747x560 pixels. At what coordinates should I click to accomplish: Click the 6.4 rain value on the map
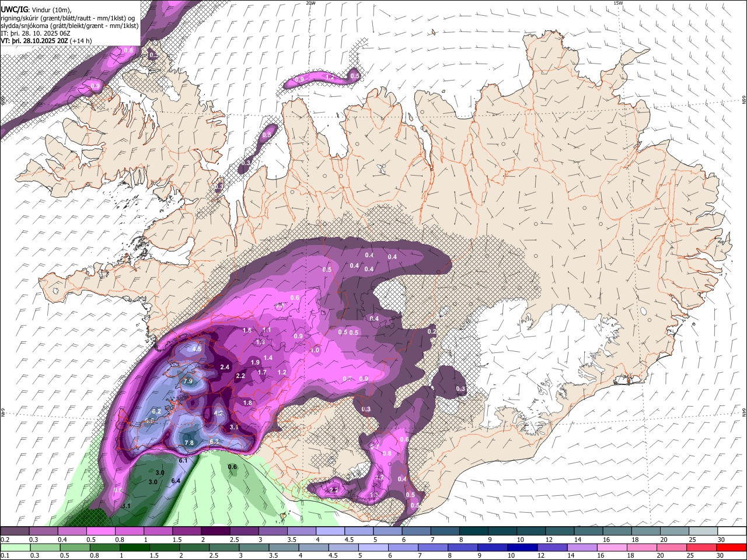[x=176, y=481]
